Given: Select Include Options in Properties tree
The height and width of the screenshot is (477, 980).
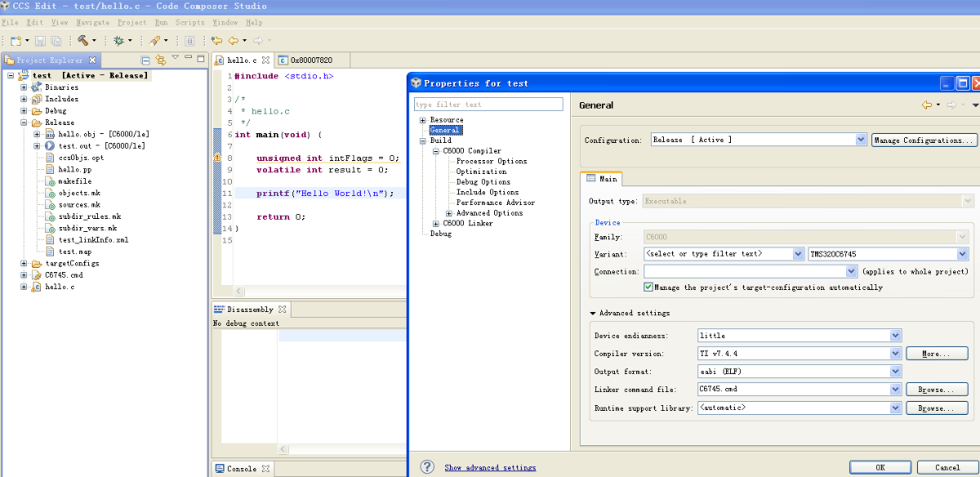Looking at the screenshot, I should pyautogui.click(x=488, y=192).
